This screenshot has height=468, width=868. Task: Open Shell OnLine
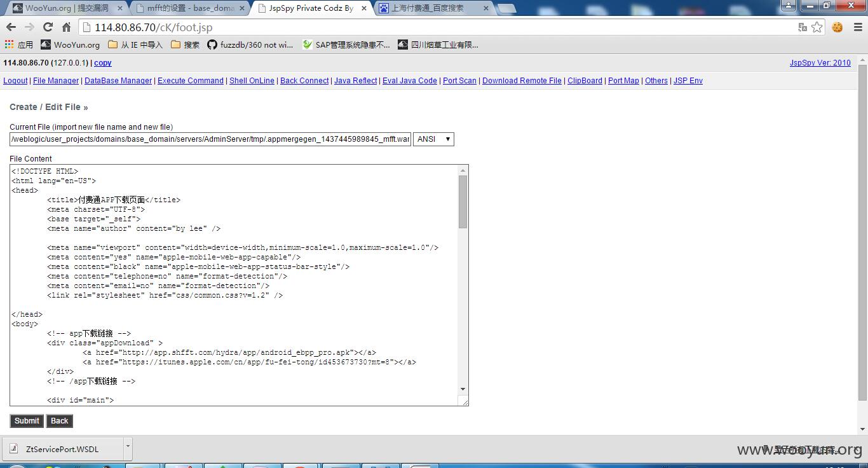click(x=252, y=81)
